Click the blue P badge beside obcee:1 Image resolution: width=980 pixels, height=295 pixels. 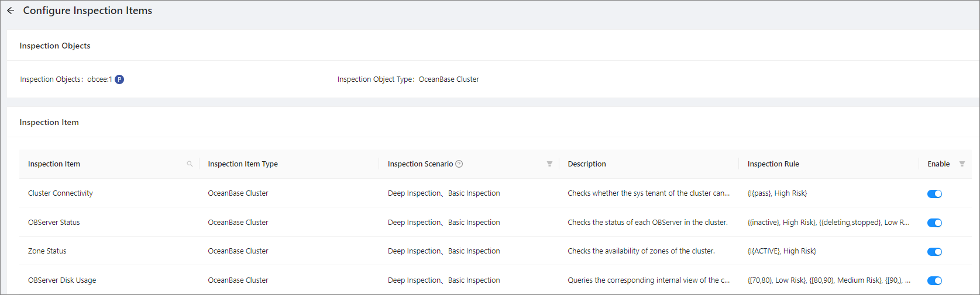point(119,79)
